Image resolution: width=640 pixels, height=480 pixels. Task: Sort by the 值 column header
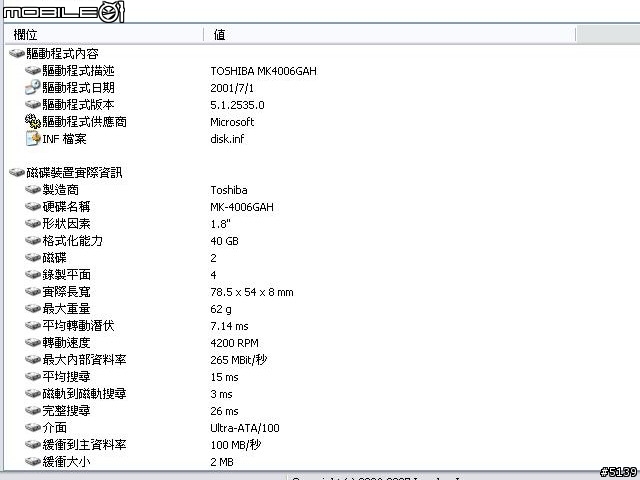click(x=389, y=35)
